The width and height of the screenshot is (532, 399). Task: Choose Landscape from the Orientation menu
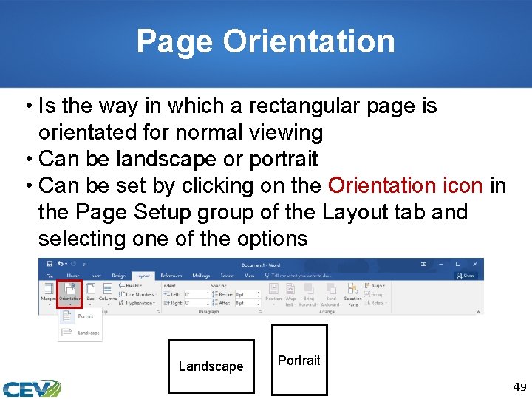[80, 332]
